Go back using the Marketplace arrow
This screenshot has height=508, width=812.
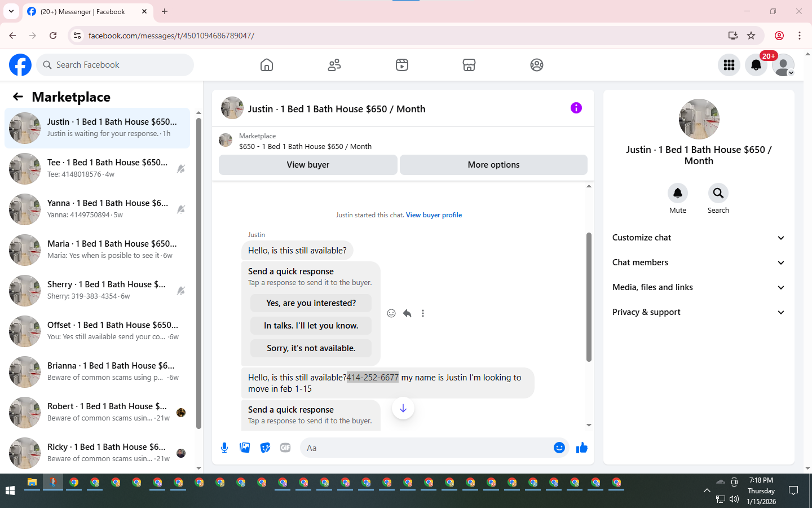pyautogui.click(x=18, y=97)
